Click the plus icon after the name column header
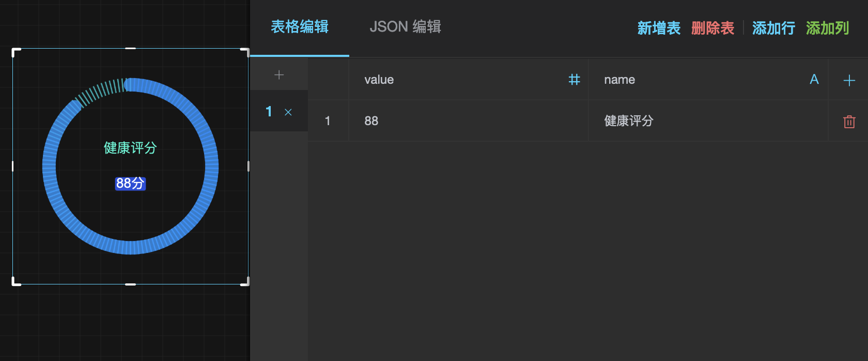 pyautogui.click(x=849, y=80)
